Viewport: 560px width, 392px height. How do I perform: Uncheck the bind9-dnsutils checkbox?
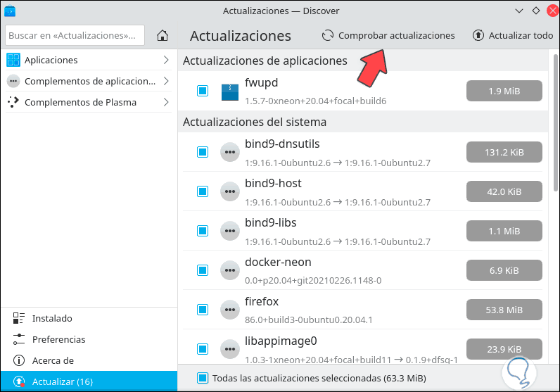[x=203, y=152]
